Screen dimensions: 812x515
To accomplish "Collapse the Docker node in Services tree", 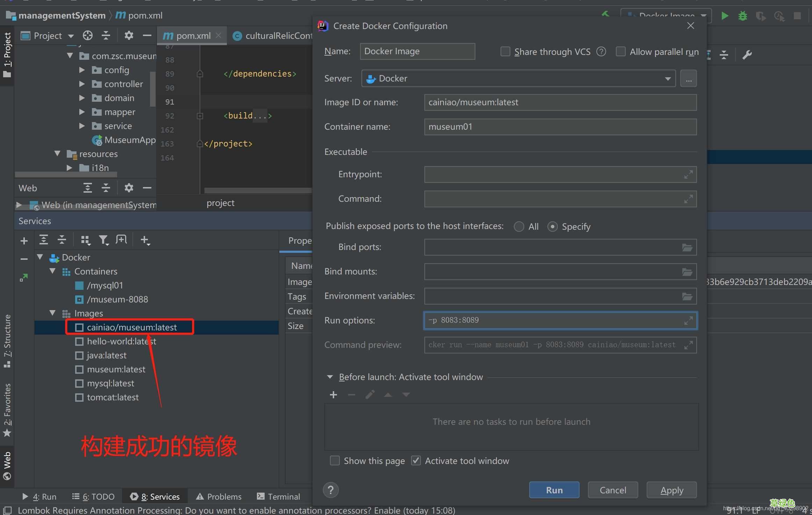I will coord(40,257).
